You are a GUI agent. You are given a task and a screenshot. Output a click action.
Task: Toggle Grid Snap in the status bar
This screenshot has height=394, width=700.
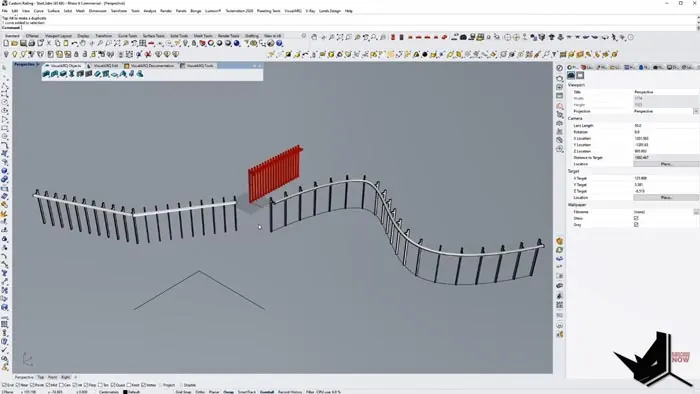tap(183, 392)
